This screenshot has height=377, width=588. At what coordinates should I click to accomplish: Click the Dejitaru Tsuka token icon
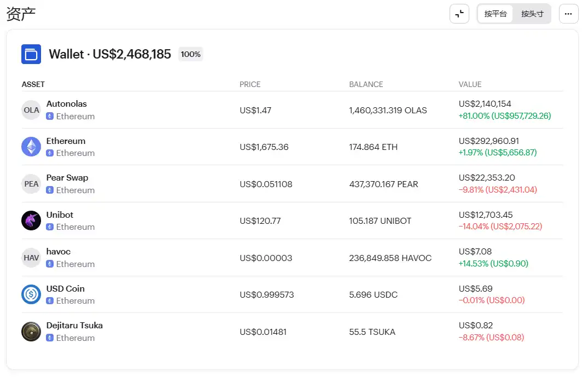[31, 332]
